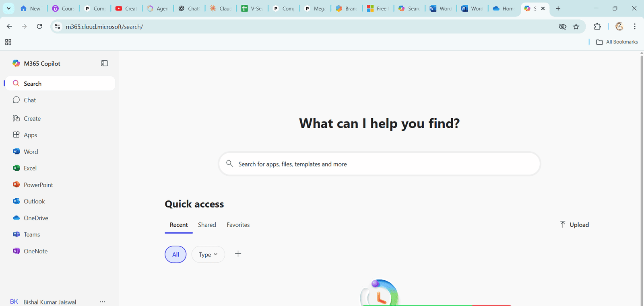The height and width of the screenshot is (306, 644).
Task: Toggle the All filter pill
Action: (x=175, y=255)
